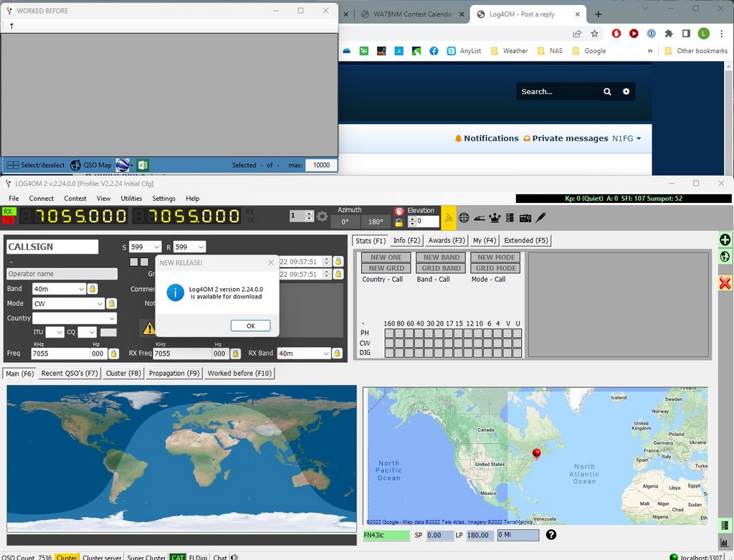The width and height of the screenshot is (734, 560).
Task: Click the grid locator FN43ic field
Action: pyautogui.click(x=386, y=535)
